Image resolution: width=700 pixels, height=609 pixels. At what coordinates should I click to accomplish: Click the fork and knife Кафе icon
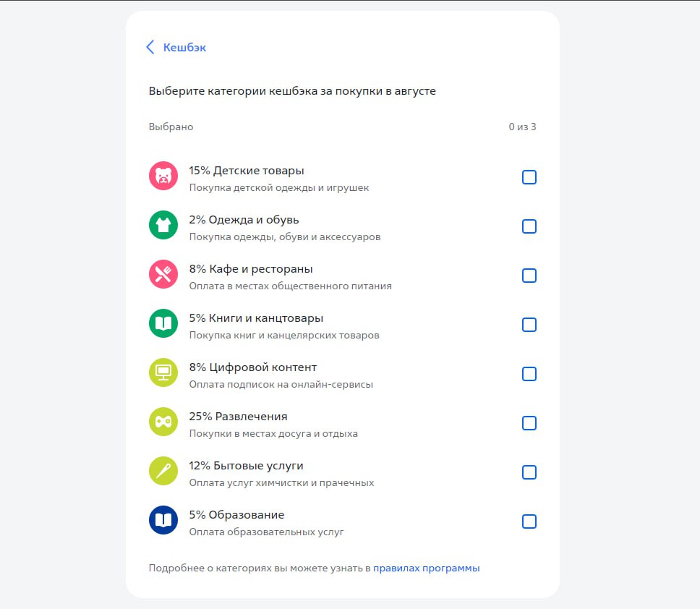[x=163, y=274]
